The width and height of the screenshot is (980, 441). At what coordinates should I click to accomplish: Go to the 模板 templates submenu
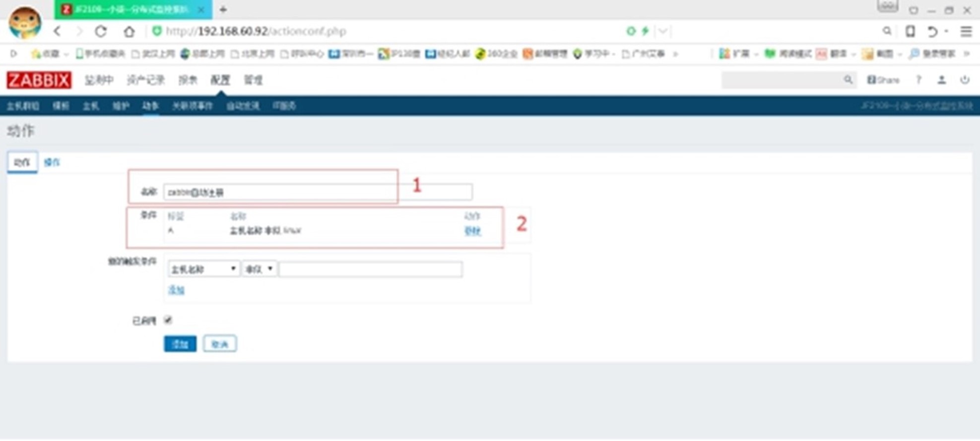[x=61, y=106]
